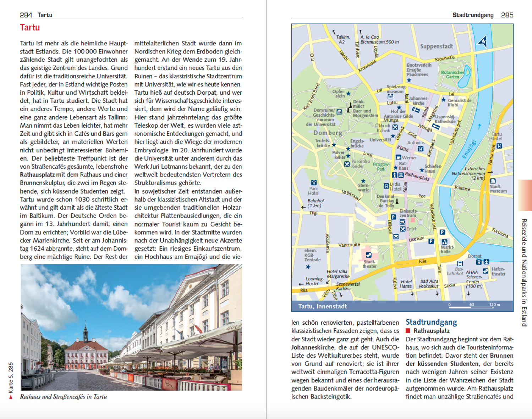Click the tourist information icon at Rathausplatz

[394, 175]
